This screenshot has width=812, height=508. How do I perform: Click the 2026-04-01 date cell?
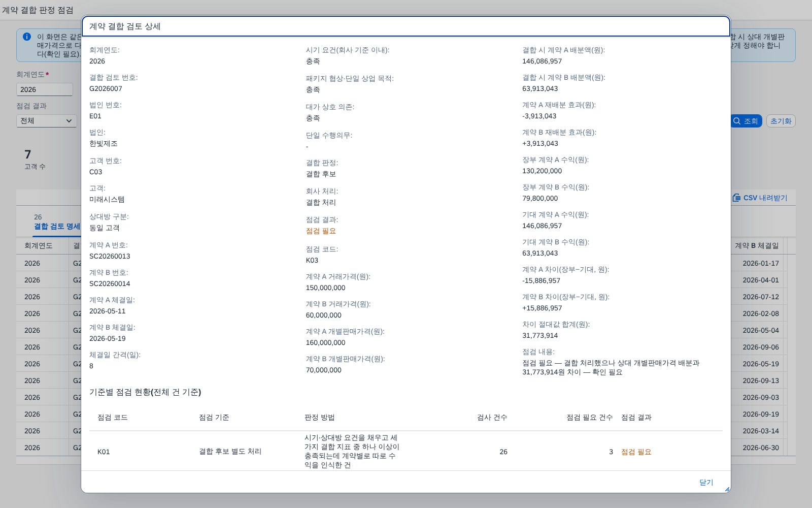(x=760, y=280)
